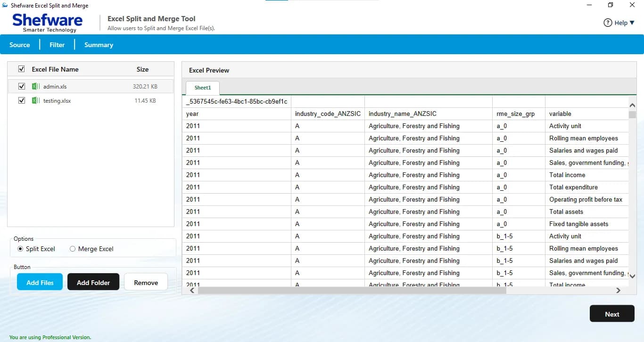644x342 pixels.
Task: Select the testing.xlsx file name
Action: (57, 101)
